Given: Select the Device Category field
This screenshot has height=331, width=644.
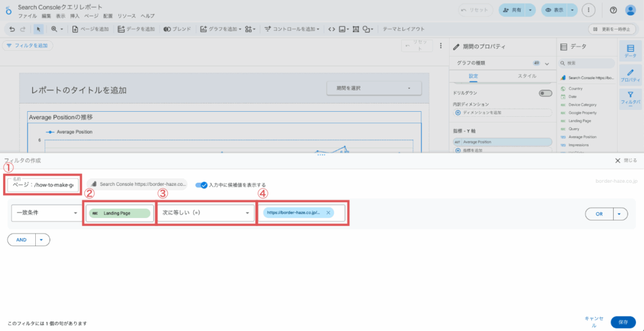Looking at the screenshot, I should (582, 105).
